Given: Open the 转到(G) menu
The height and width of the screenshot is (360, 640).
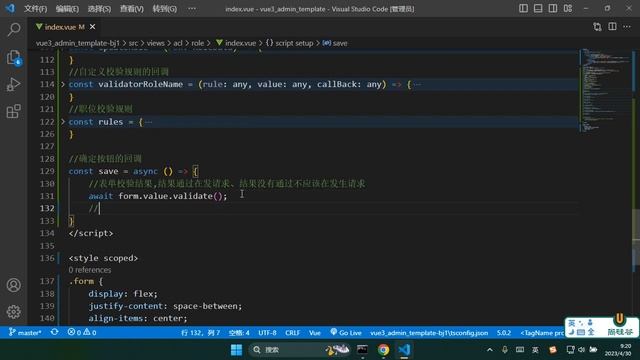Looking at the screenshot, I should (164, 9).
